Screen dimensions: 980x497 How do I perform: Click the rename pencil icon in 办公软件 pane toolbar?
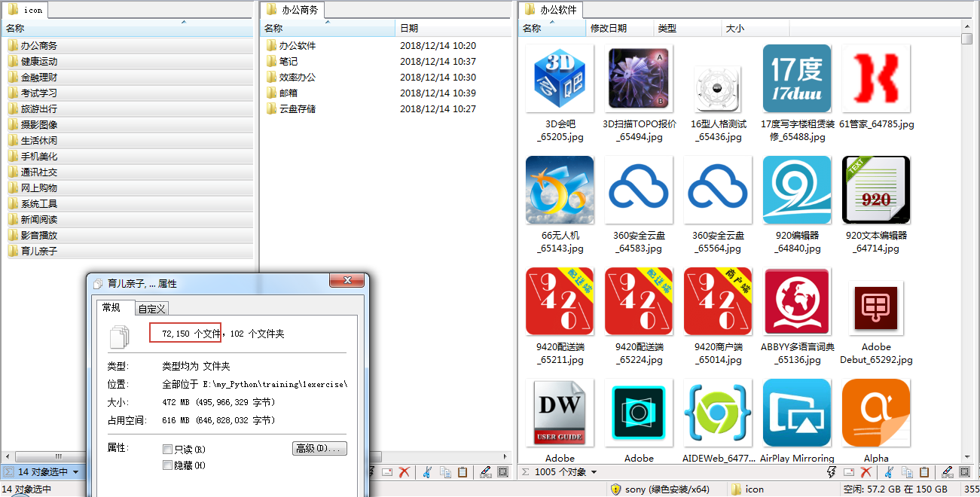pyautogui.click(x=949, y=472)
